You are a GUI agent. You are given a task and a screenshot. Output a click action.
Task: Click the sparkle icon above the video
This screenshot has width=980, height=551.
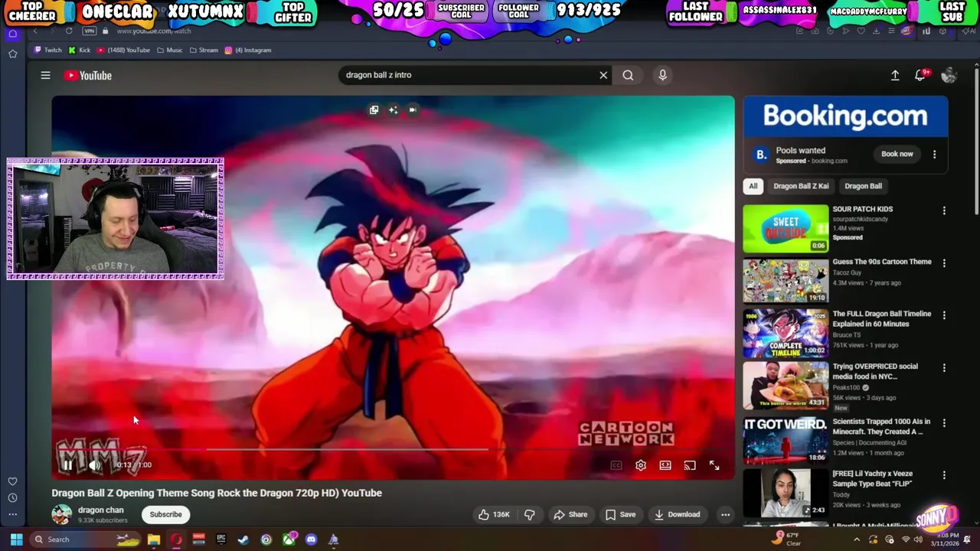(393, 110)
